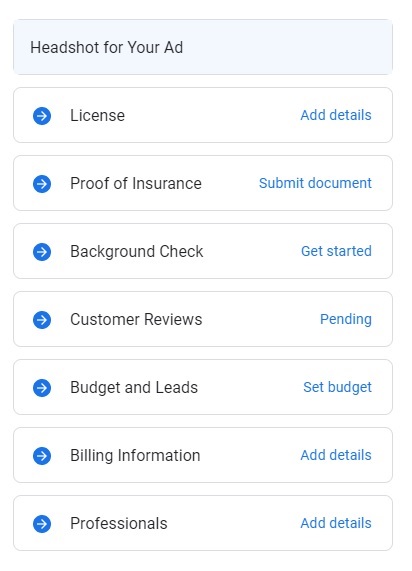Click the arrow icon beside Background Check

tap(42, 252)
